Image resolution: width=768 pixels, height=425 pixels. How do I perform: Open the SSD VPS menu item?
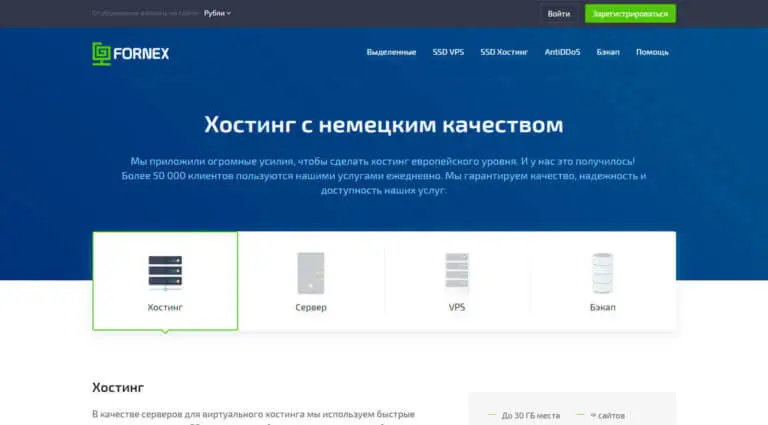pos(448,52)
